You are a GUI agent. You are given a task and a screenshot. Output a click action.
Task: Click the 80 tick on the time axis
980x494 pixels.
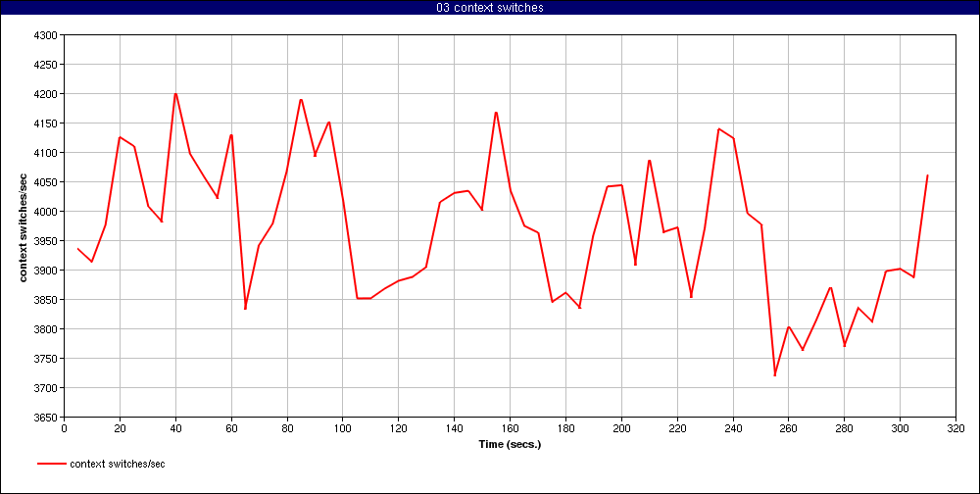(287, 428)
